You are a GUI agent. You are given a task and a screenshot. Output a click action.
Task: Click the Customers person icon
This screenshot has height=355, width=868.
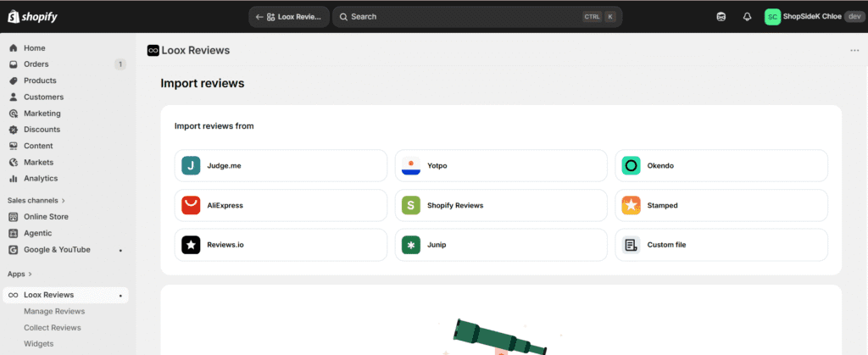point(14,97)
